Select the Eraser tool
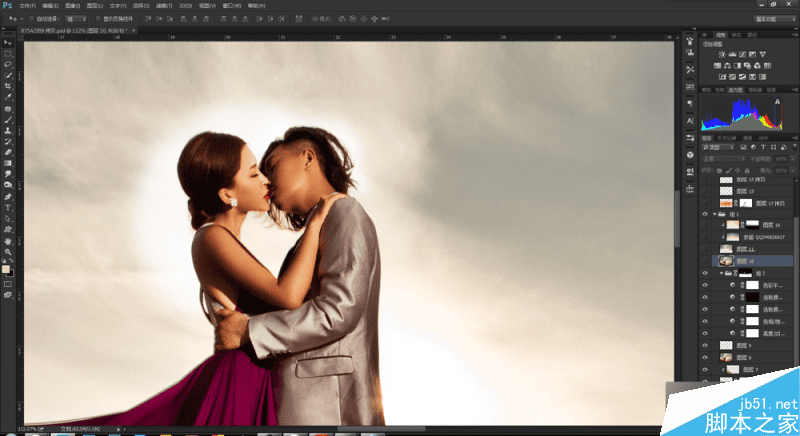The height and width of the screenshot is (436, 800). [x=8, y=152]
